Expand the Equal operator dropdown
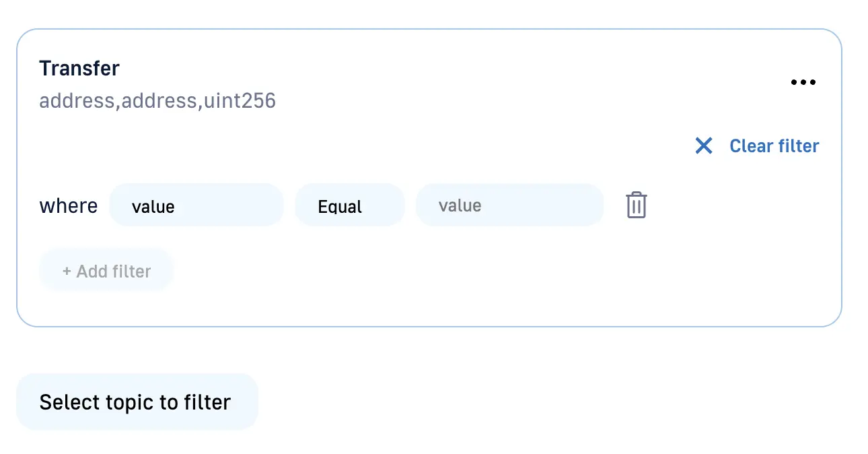Viewport: 868px width, 454px height. click(x=349, y=205)
